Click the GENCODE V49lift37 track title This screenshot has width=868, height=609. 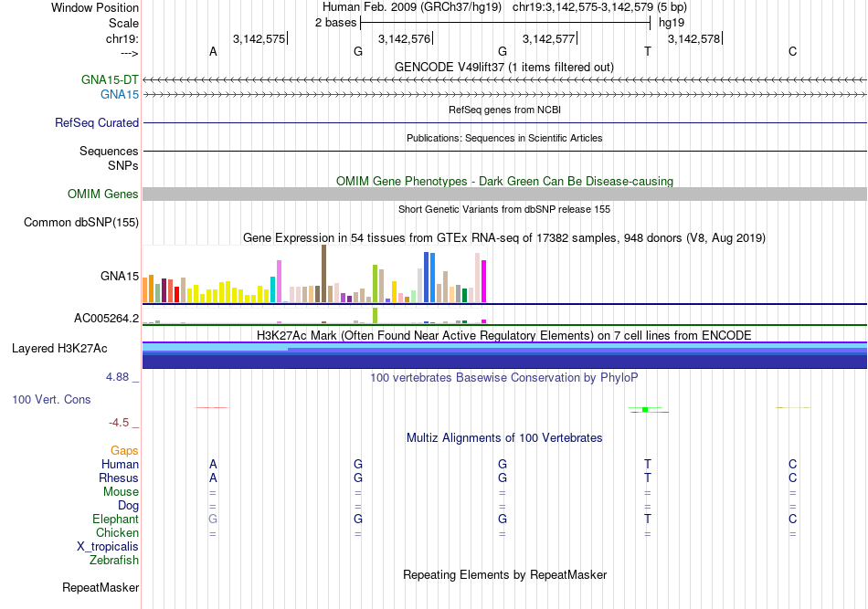[x=504, y=67]
